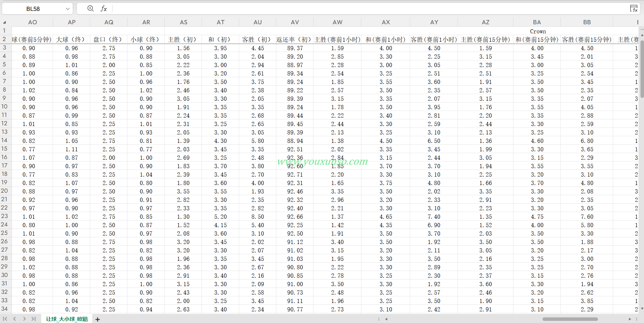Select the 让球_大小球_欧赔 sheet tab

point(67,319)
